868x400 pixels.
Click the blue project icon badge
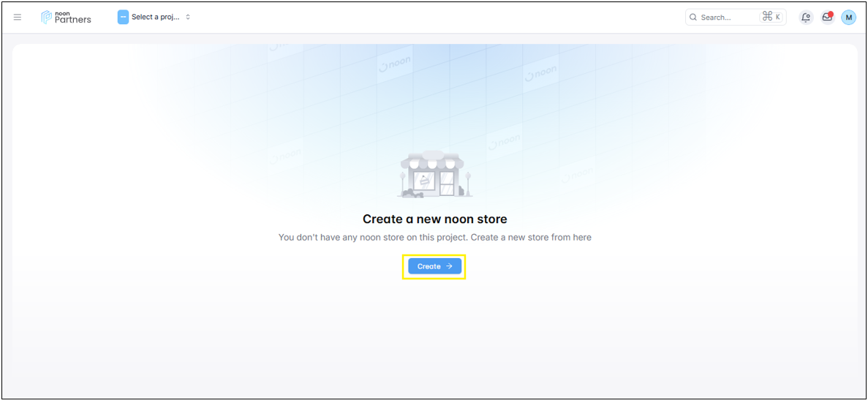123,17
